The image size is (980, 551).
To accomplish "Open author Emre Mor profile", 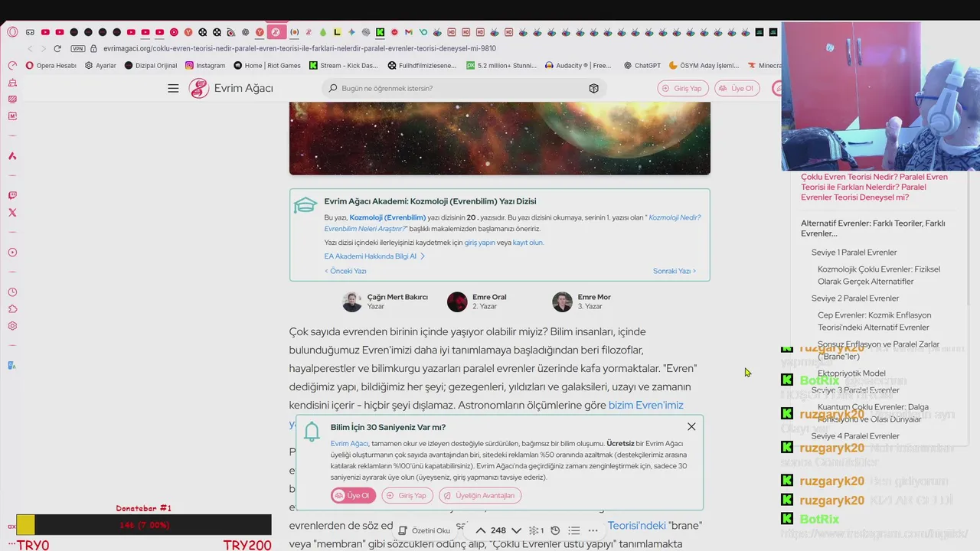I will 594,297.
